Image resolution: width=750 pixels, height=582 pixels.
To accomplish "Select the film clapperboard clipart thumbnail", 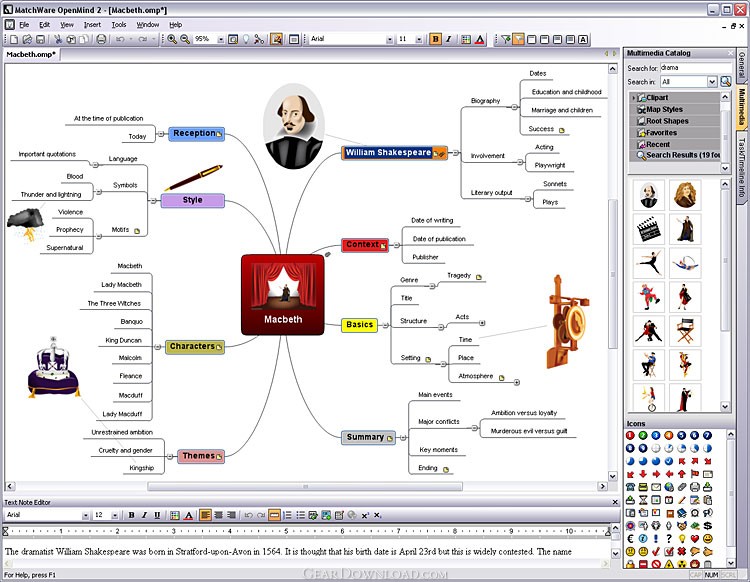I will coord(649,229).
